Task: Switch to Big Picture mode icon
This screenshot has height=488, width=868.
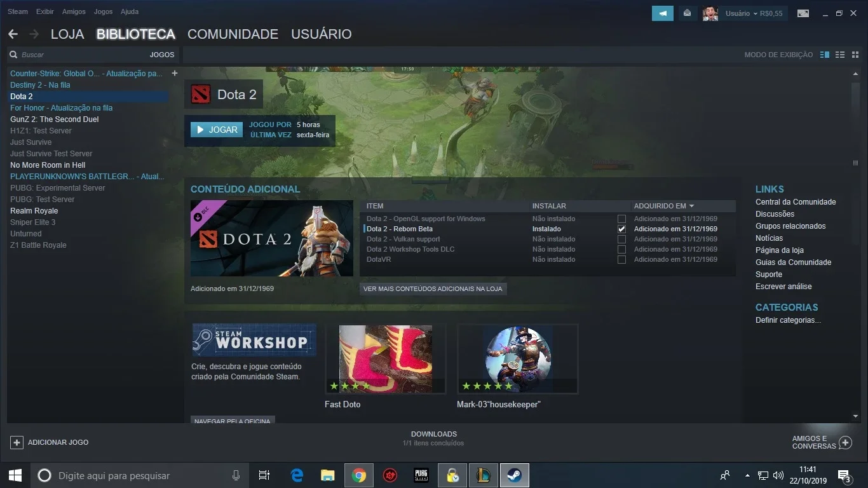Action: [803, 13]
